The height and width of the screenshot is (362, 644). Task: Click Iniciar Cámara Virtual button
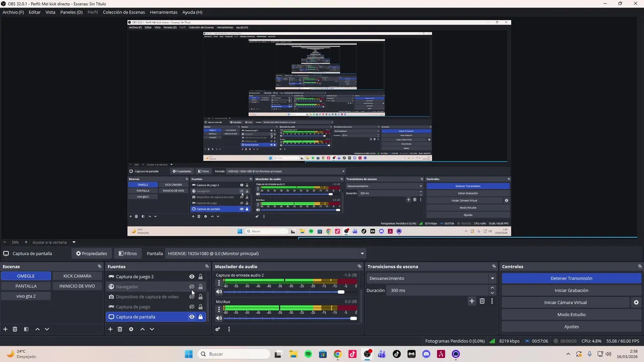[566, 303]
